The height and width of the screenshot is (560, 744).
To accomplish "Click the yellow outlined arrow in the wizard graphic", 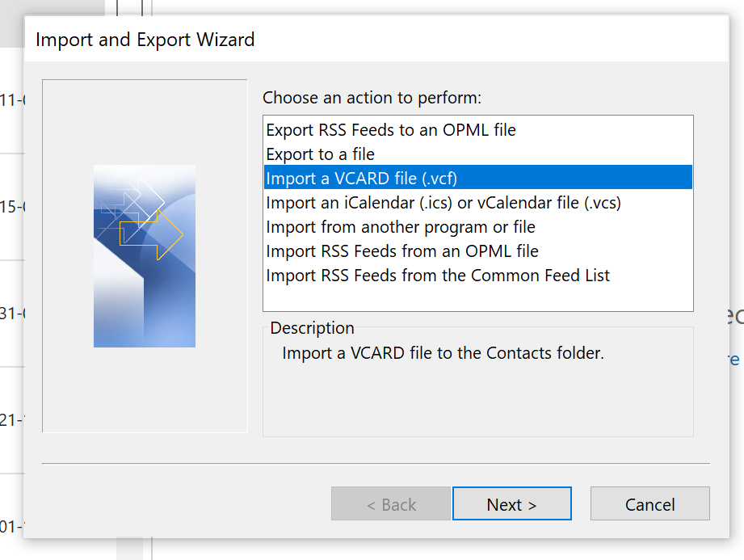I will coord(153,235).
